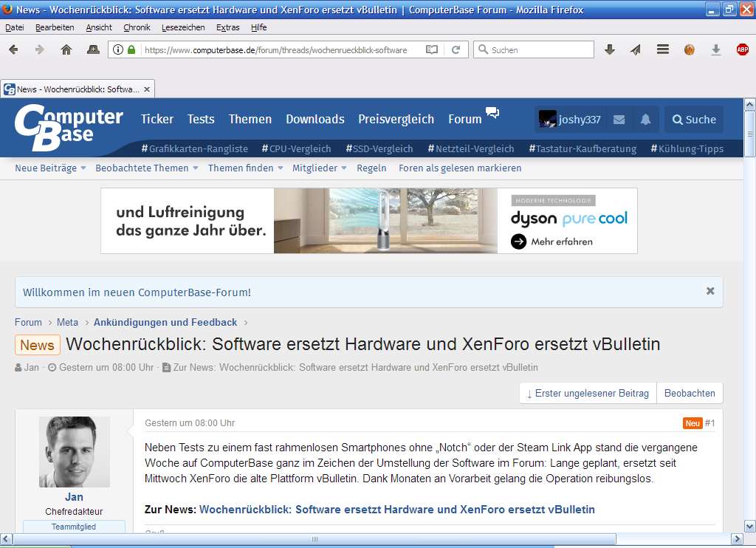Open the Meta breadcrumb
Viewport: 756px width, 548px height.
pos(67,322)
